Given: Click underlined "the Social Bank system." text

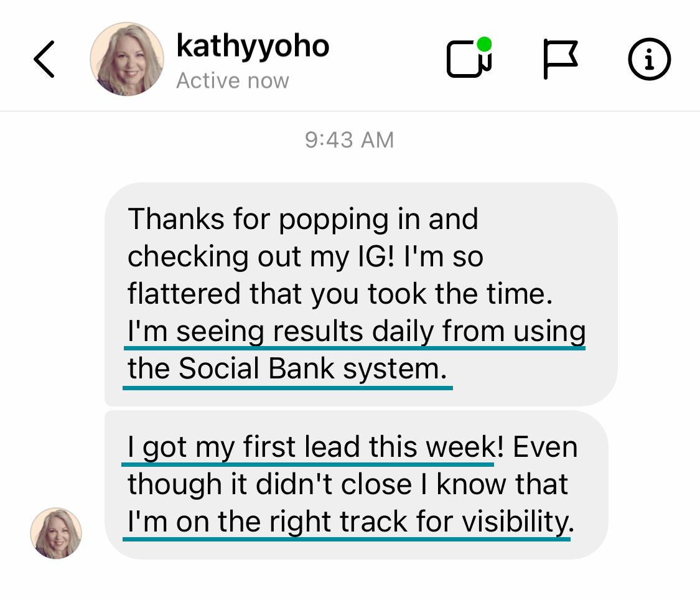Looking at the screenshot, I should [287, 368].
